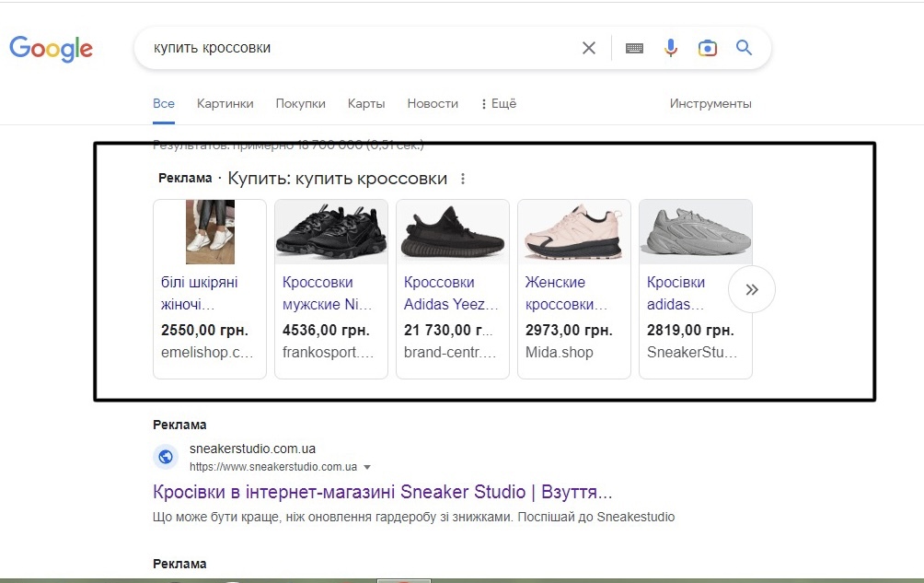Open the Adidas Yeezy product image

pos(453,232)
